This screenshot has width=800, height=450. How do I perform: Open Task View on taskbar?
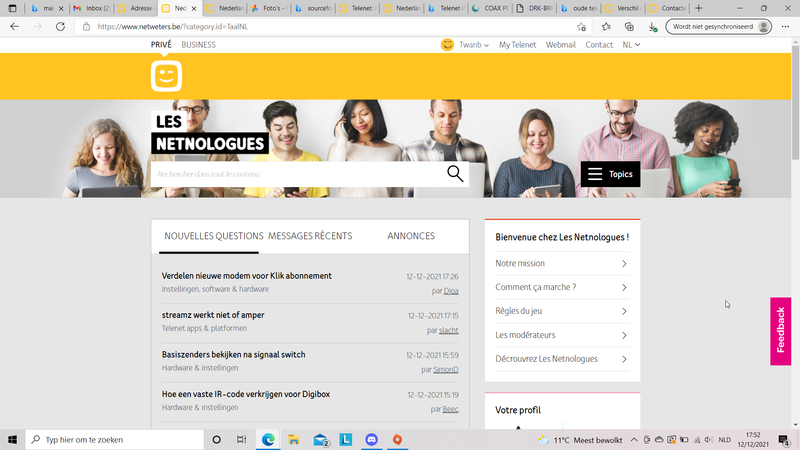(x=241, y=439)
